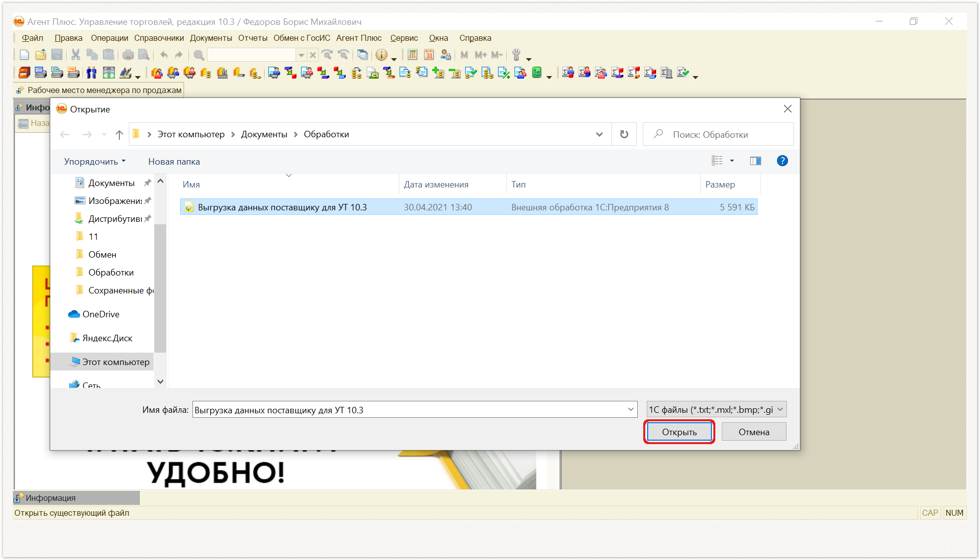
Task: Expand the address bar history chevron
Action: point(599,134)
